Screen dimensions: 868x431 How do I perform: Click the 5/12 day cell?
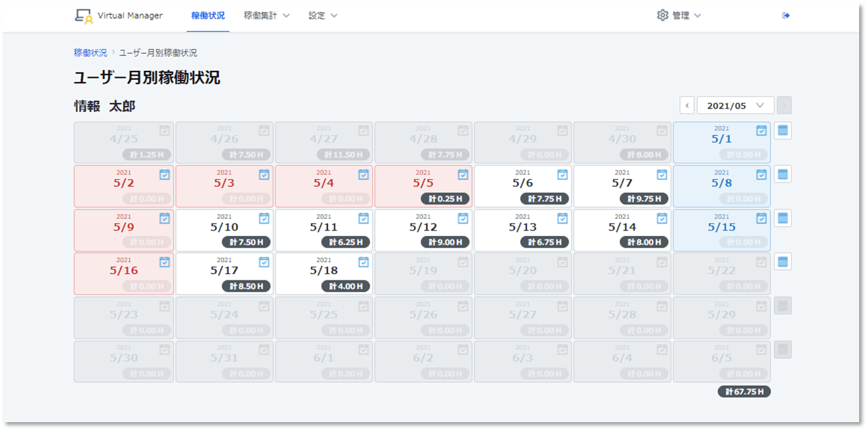click(423, 227)
